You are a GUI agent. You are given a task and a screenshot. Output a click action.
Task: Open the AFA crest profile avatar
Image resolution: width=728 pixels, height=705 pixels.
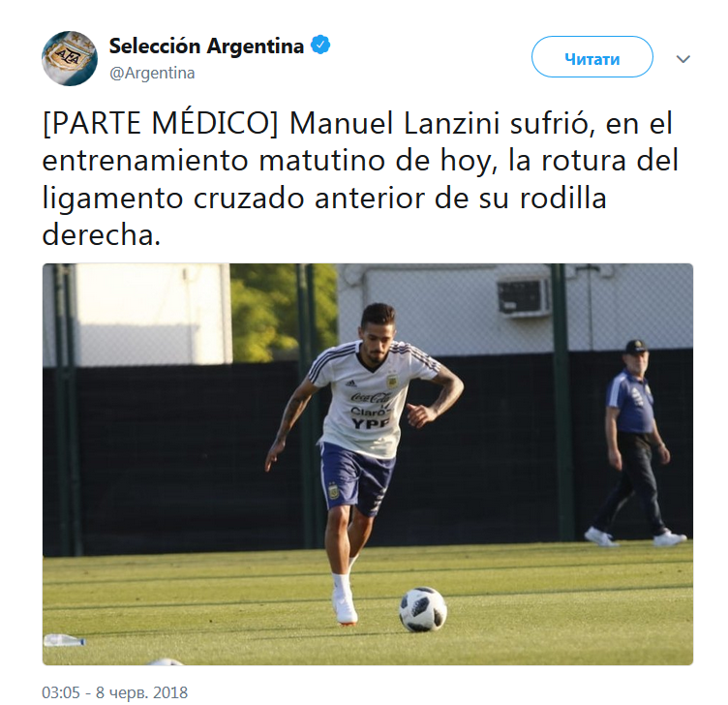click(70, 59)
